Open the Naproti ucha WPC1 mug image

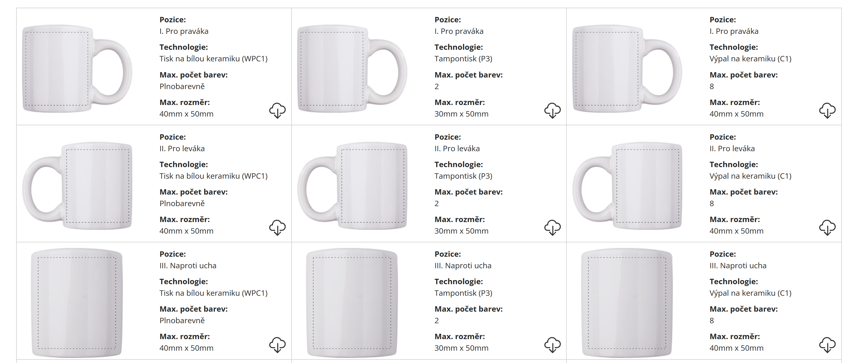[77, 302]
